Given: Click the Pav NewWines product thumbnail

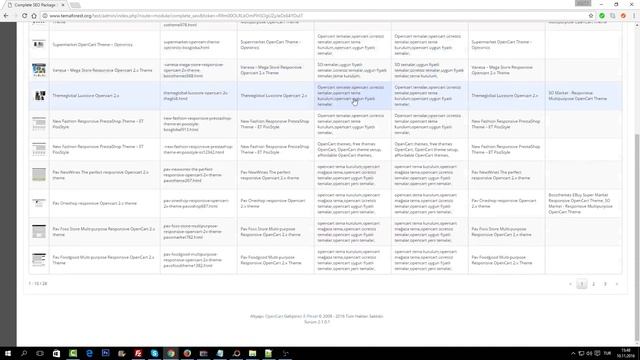Looking at the screenshot, I should point(39,175).
